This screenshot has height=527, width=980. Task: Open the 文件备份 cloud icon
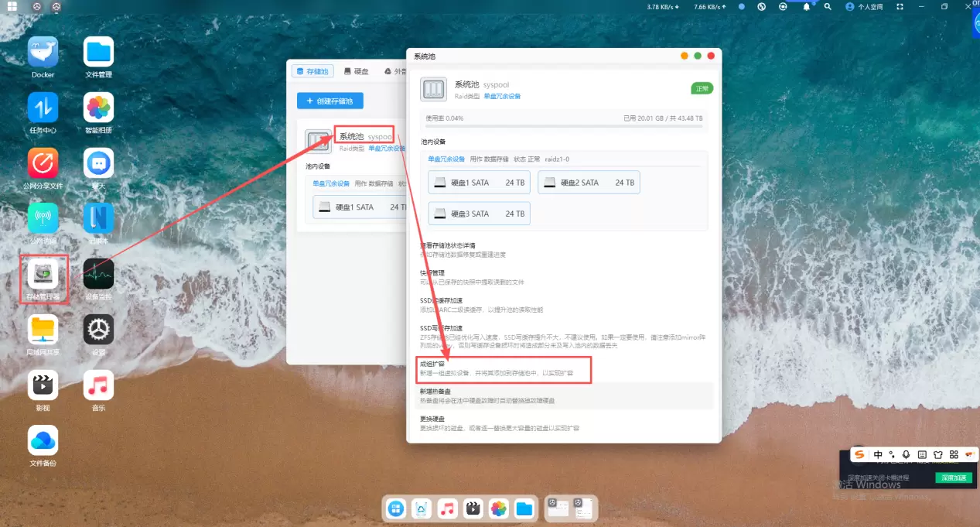pos(43,440)
